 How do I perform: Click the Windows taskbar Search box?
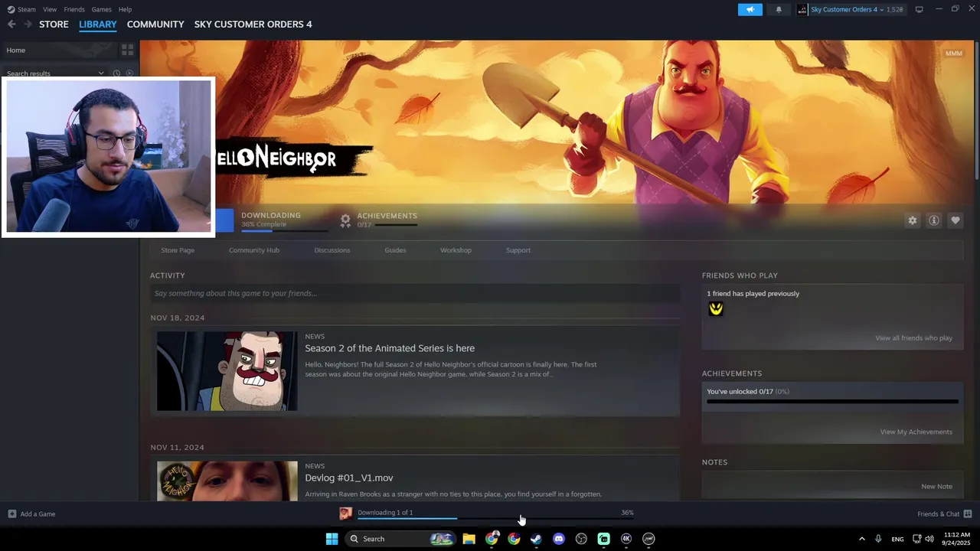[400, 539]
